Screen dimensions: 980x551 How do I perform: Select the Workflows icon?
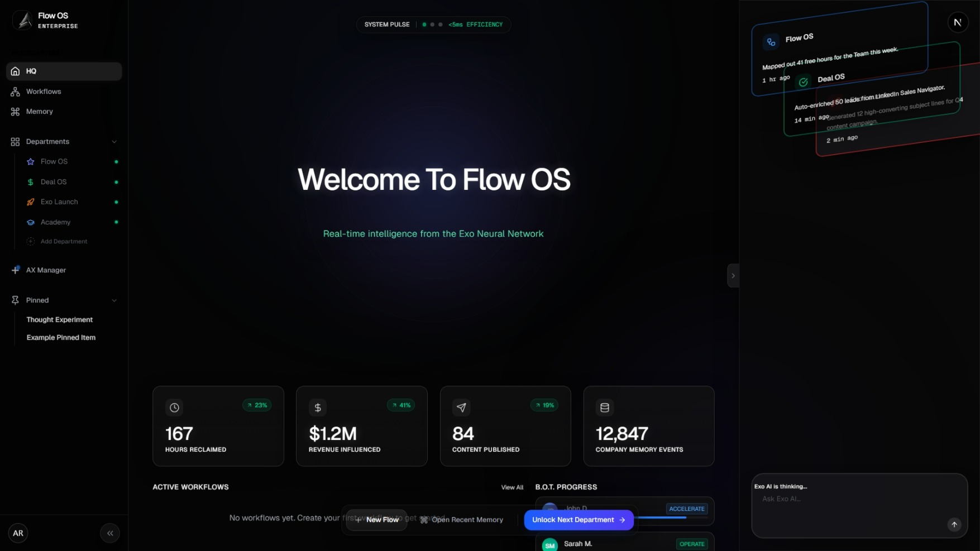click(x=15, y=92)
